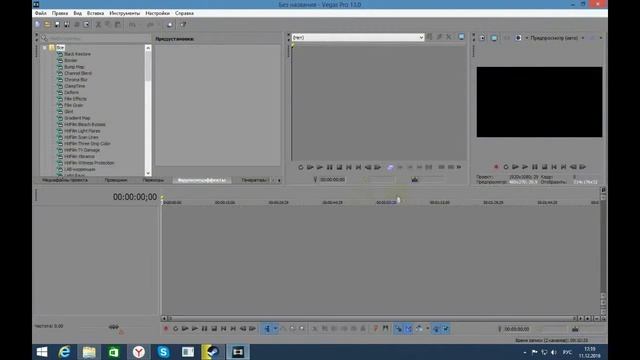The width and height of the screenshot is (640, 360).
Task: Switch to the Переходы tab
Action: pos(153,180)
